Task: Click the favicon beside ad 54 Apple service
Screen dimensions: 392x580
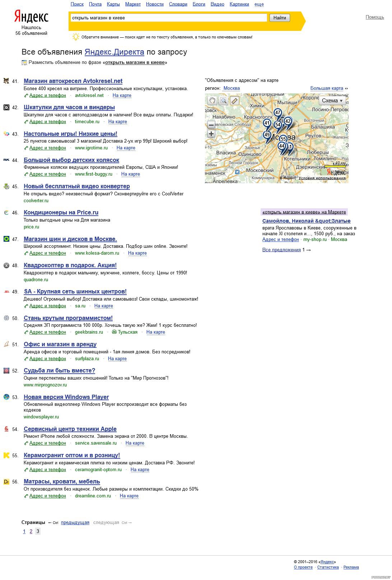Action: click(x=6, y=429)
